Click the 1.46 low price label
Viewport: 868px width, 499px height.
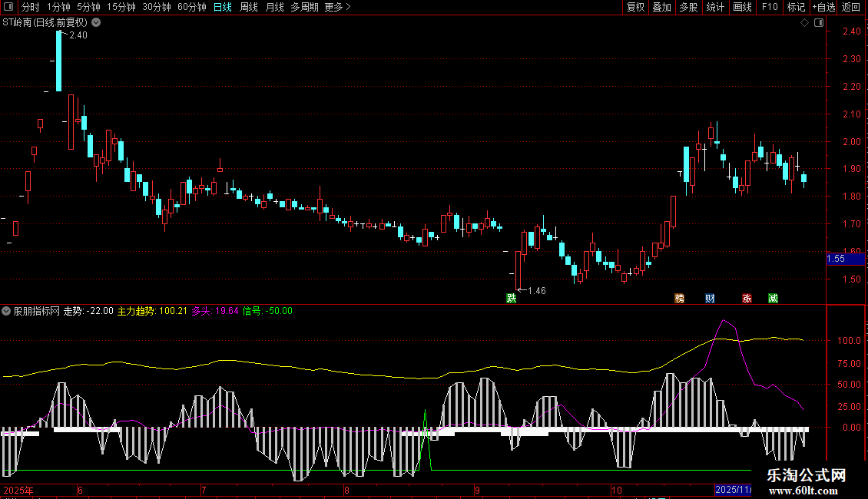[536, 291]
